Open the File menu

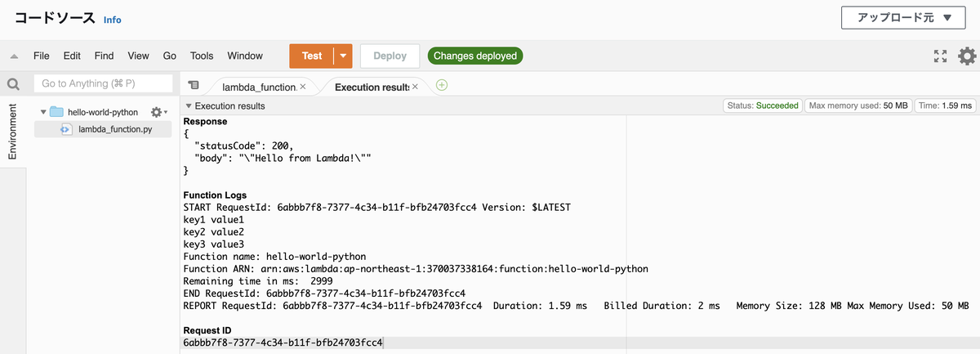pos(42,56)
